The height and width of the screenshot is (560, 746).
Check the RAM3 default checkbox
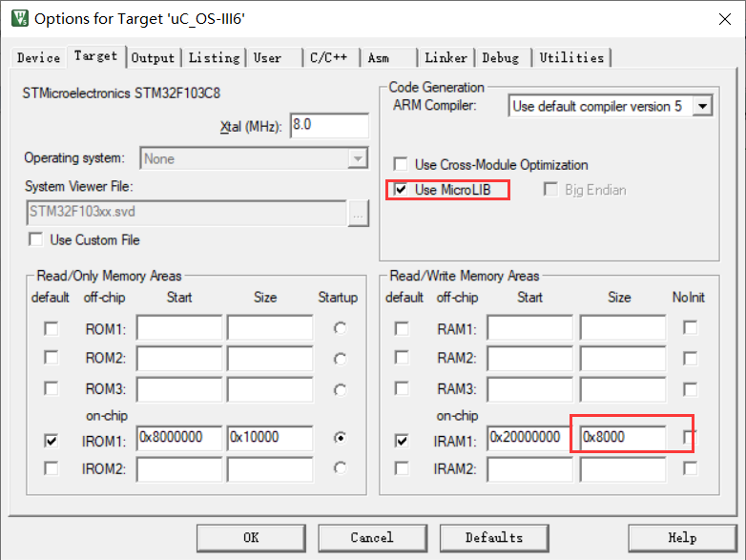402,388
